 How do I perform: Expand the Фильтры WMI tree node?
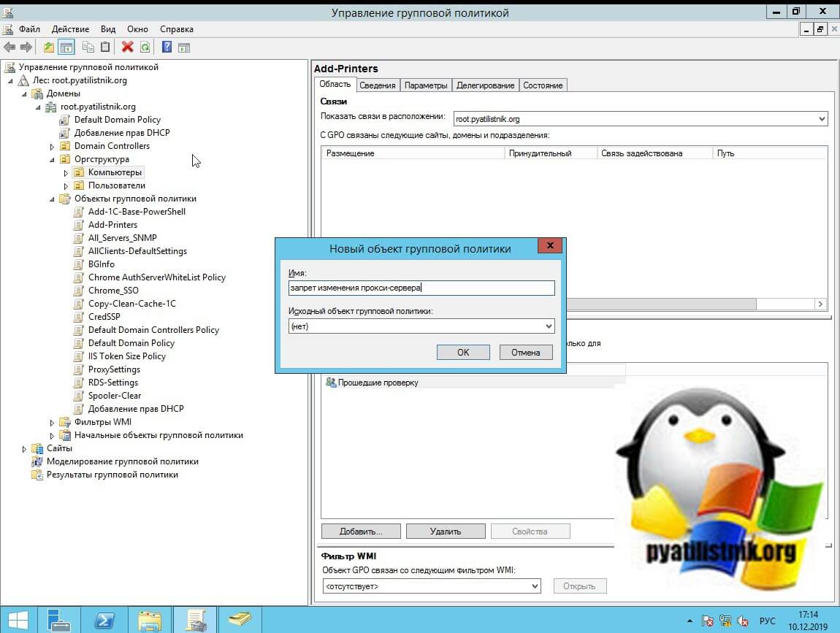coord(52,423)
